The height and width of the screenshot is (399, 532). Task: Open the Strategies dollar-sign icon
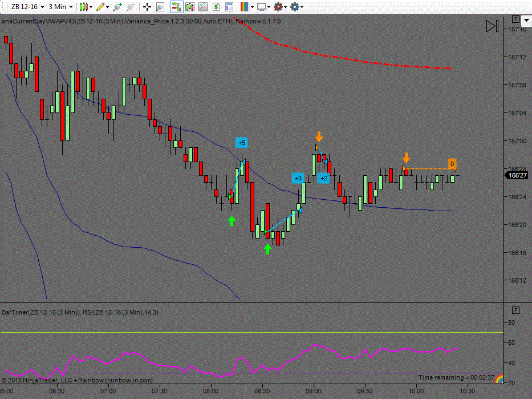(x=216, y=7)
